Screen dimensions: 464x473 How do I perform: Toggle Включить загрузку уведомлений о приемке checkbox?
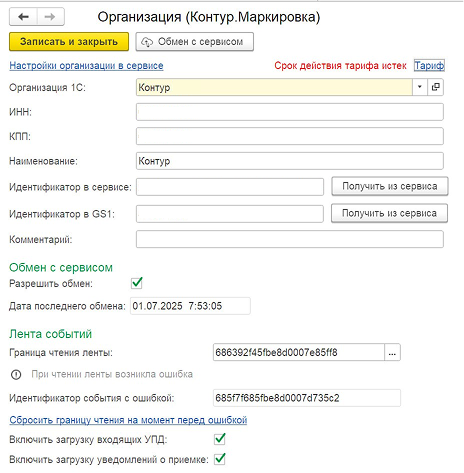(x=220, y=459)
